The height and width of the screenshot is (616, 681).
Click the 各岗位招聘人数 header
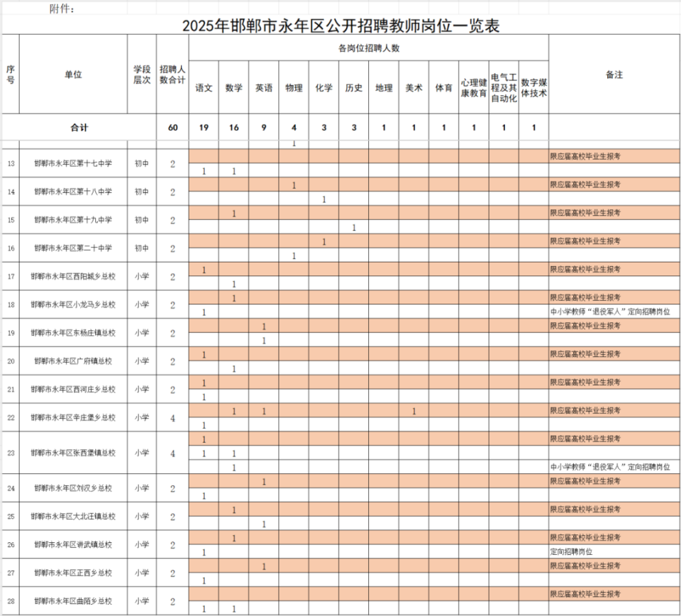point(369,48)
